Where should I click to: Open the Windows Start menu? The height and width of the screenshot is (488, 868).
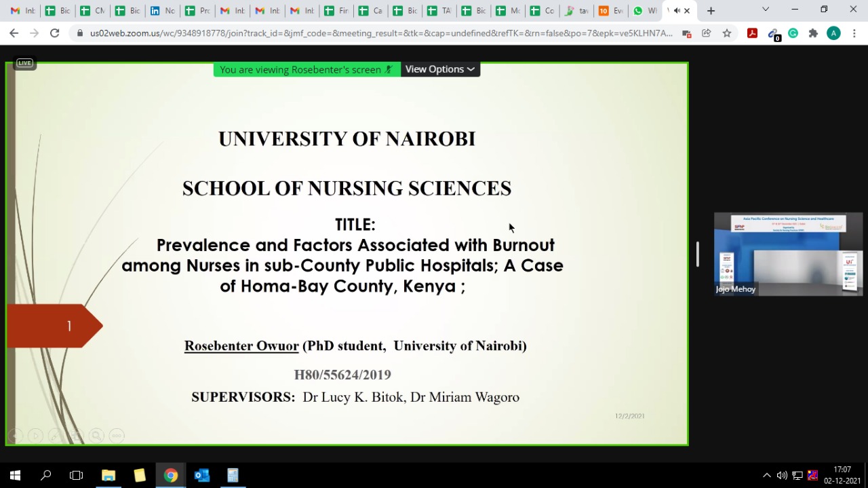pos(15,475)
